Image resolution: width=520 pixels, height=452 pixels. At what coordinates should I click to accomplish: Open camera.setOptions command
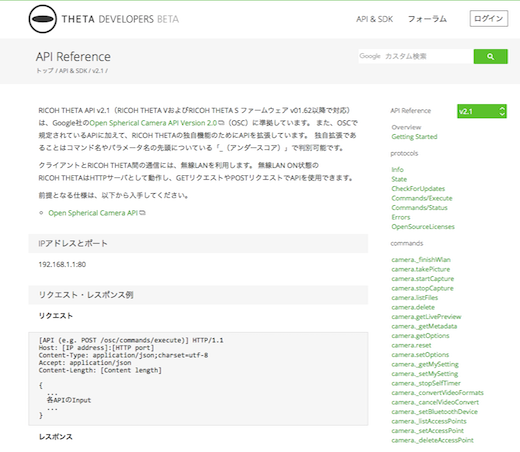coord(420,355)
